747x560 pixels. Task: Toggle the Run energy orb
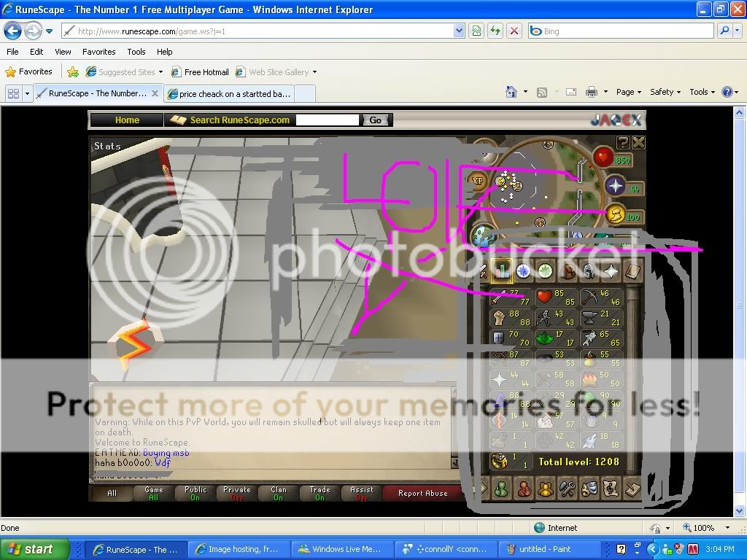(x=616, y=215)
